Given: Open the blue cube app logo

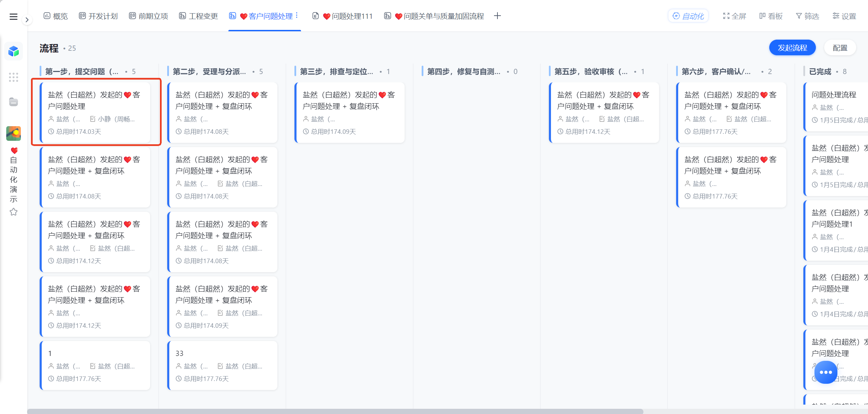Looking at the screenshot, I should point(14,51).
